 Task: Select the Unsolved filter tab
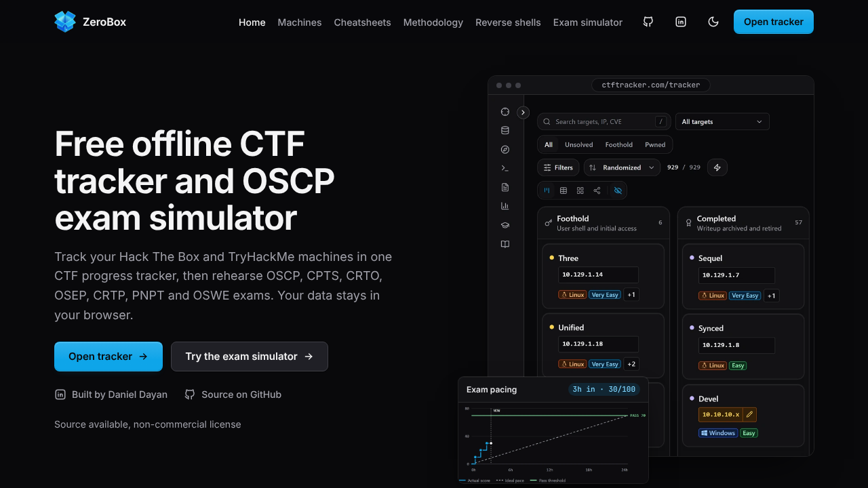pos(579,144)
